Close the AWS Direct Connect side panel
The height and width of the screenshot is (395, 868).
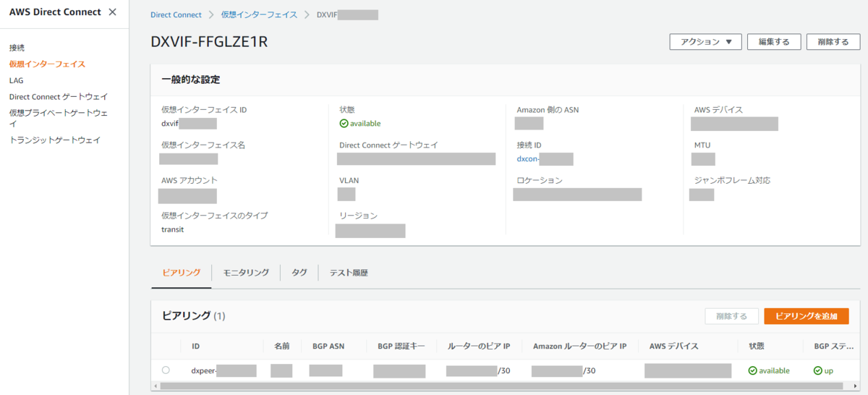112,12
